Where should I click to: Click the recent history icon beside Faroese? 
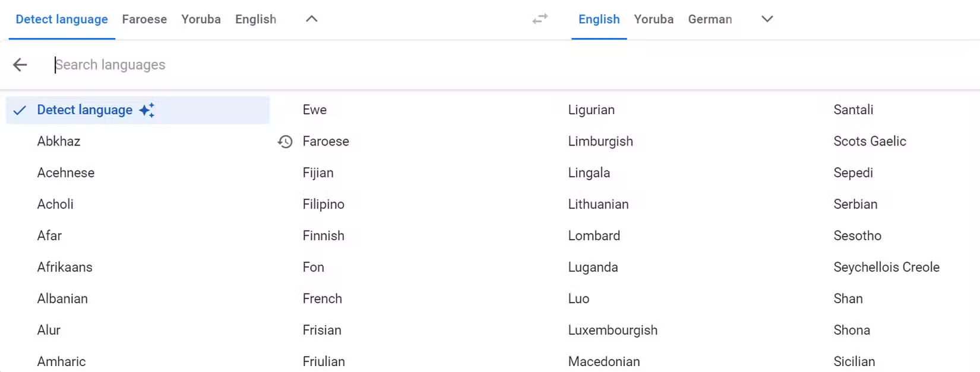pos(285,141)
